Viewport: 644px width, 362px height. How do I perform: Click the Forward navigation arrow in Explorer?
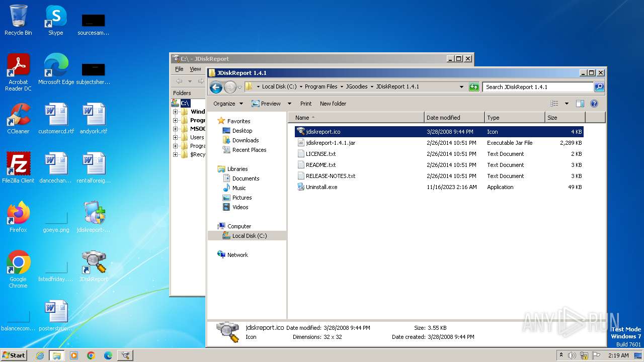coord(230,87)
